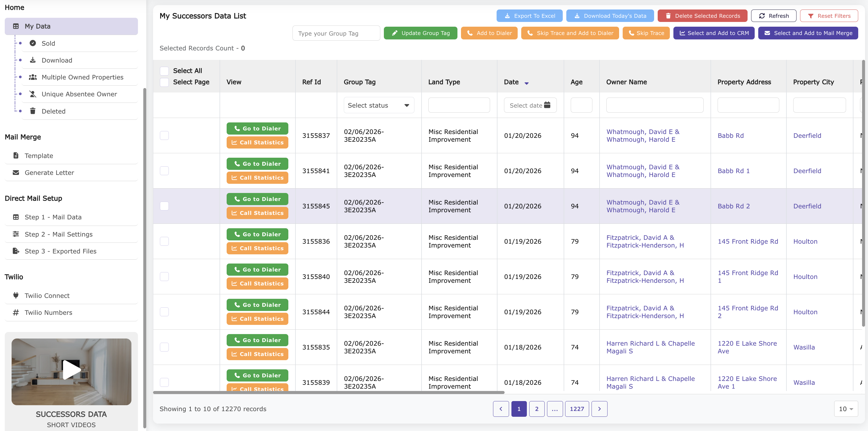Screen dimensions: 868x431
Task: Check the row checkbox for record 3155845
Action: 164,206
